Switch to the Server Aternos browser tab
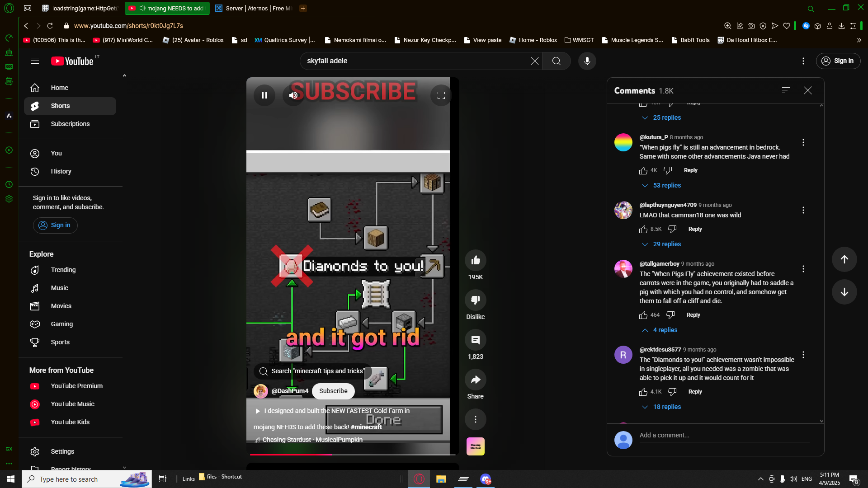Viewport: 868px width, 488px height. click(254, 8)
